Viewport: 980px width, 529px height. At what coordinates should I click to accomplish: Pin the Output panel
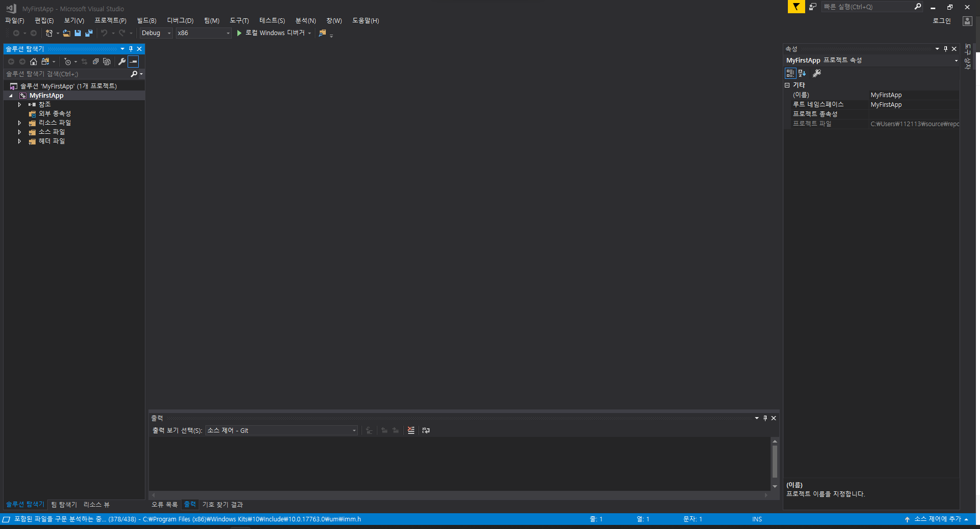tap(765, 418)
